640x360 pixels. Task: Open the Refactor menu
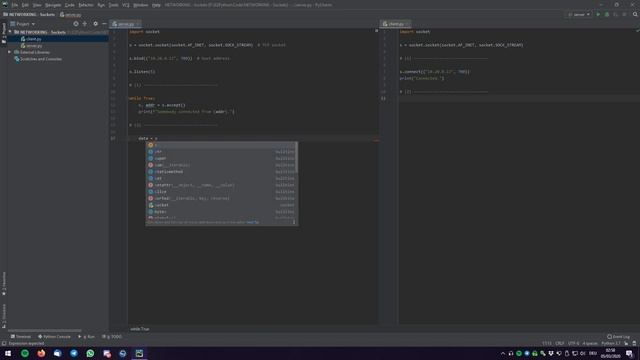(86, 5)
